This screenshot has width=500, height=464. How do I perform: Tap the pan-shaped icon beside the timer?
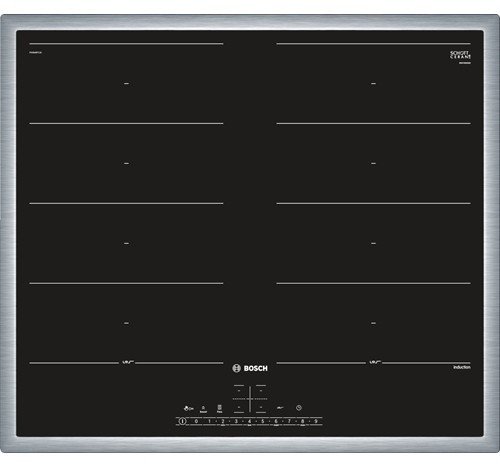click(280, 408)
